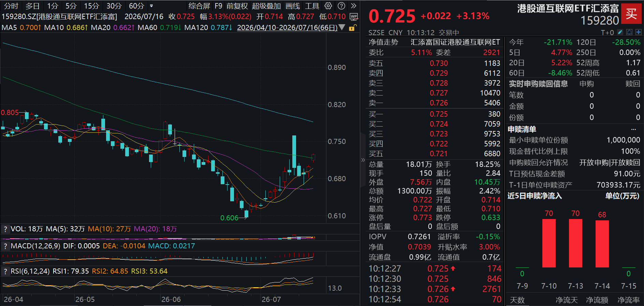Switch to 分时 intraday view
Screen dimensions: 644x306
click(x=11, y=6)
